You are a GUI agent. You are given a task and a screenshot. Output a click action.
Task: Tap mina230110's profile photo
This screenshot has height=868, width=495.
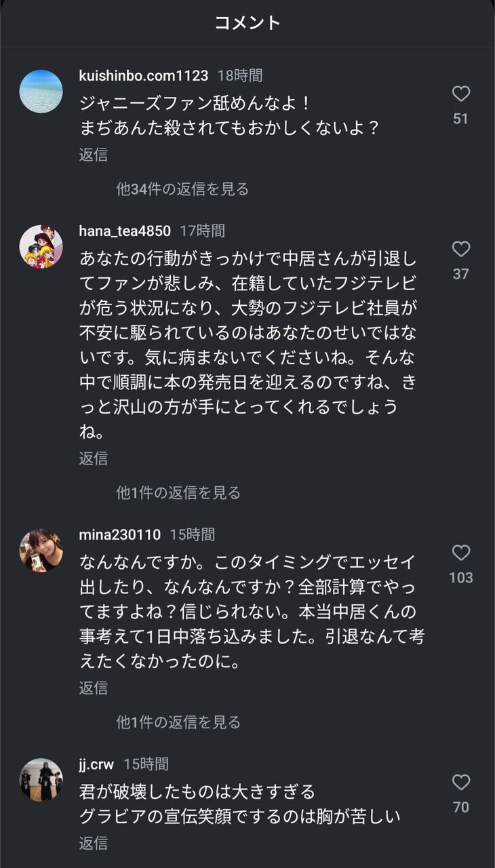41,550
